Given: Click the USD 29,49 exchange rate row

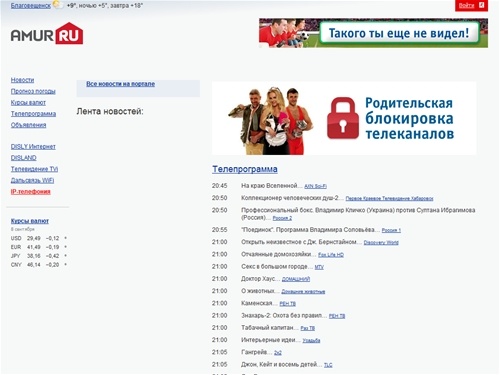Looking at the screenshot, I should pyautogui.click(x=39, y=238).
